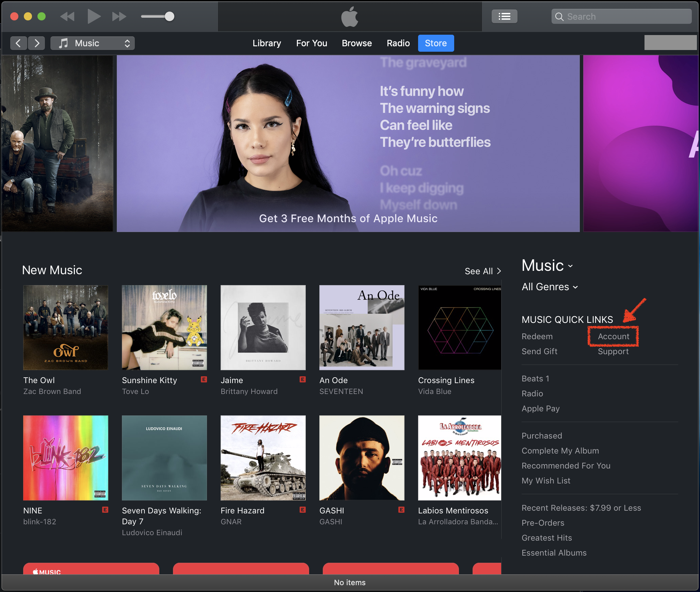Open the Up Next list icon
The width and height of the screenshot is (700, 592).
pyautogui.click(x=504, y=16)
